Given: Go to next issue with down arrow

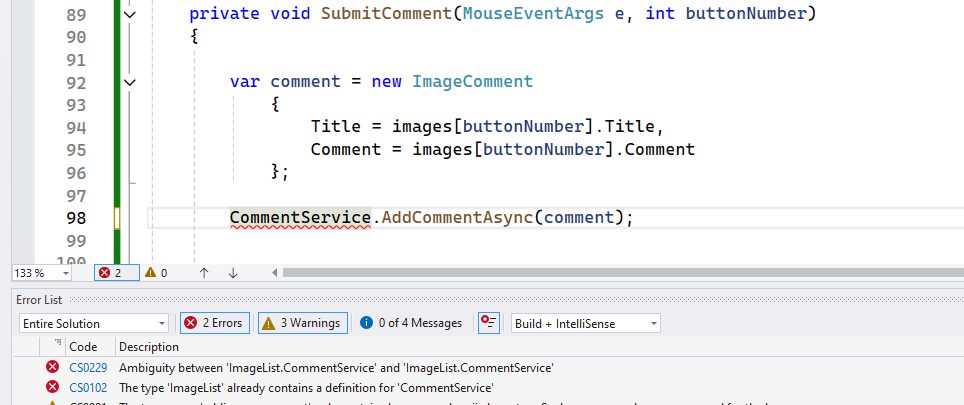Looking at the screenshot, I should point(233,273).
